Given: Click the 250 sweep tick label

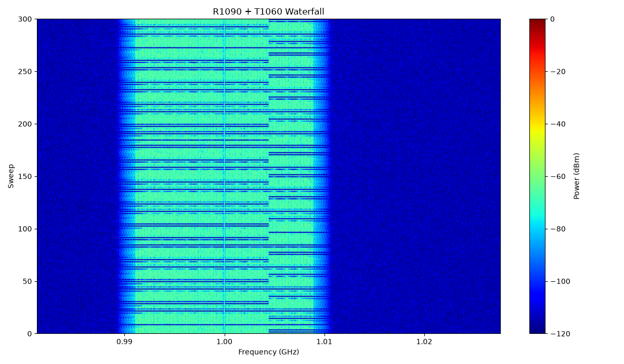Looking at the screenshot, I should click(25, 72).
